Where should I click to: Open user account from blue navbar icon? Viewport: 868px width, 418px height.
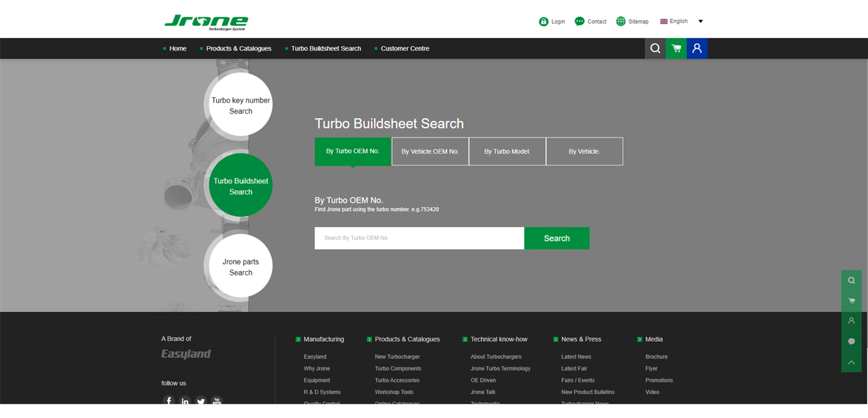point(697,48)
